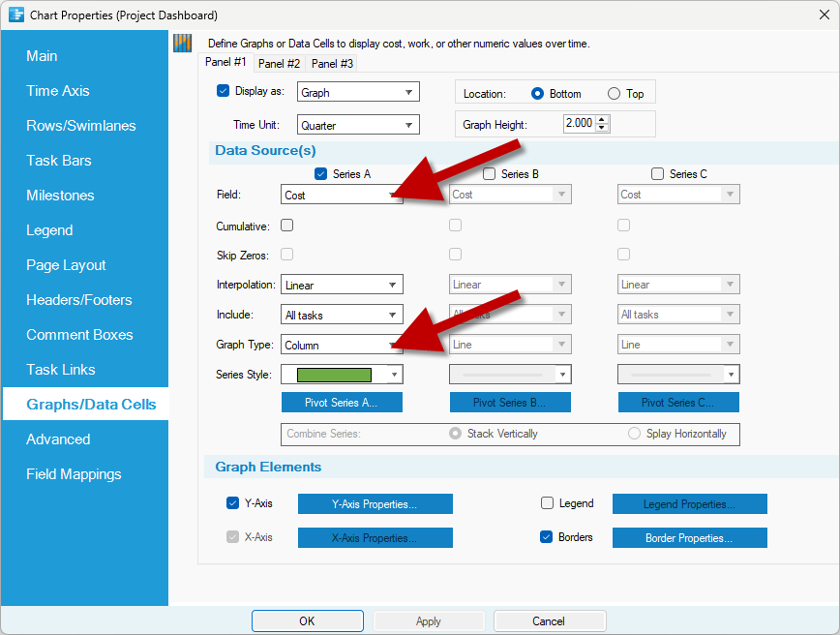Decrease Graph Height with down arrow
The height and width of the screenshot is (635, 840).
tap(602, 128)
